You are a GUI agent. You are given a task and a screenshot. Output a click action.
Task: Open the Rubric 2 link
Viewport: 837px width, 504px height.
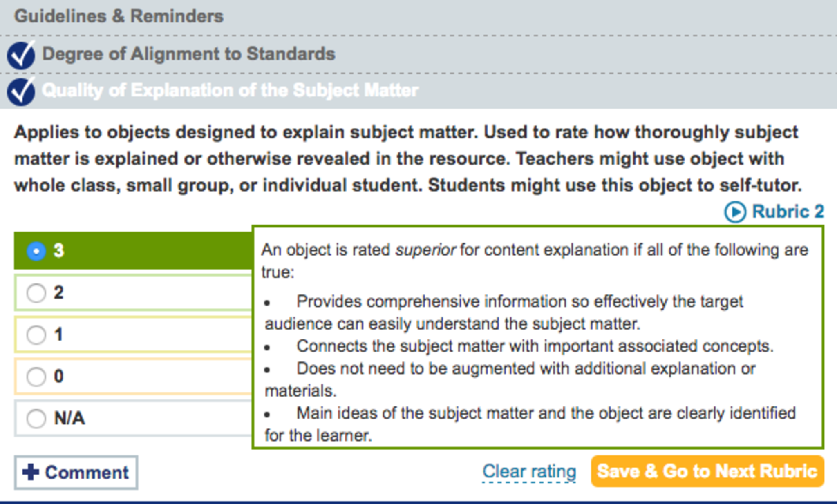tap(788, 212)
